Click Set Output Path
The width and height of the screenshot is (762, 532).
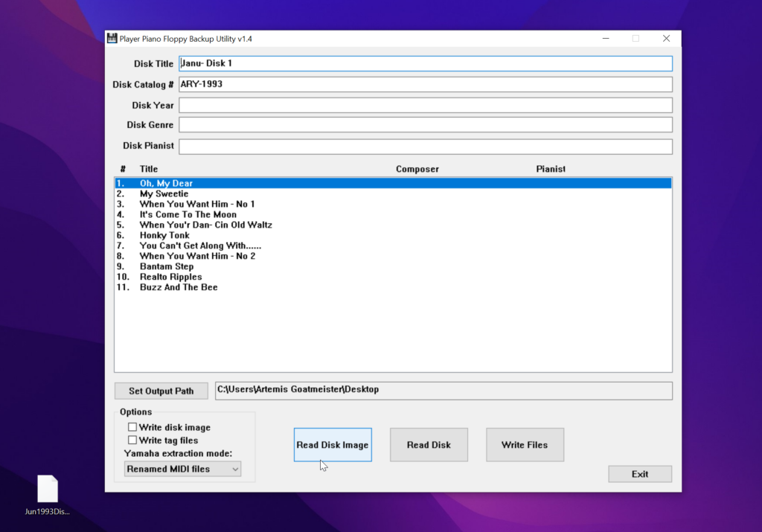161,390
